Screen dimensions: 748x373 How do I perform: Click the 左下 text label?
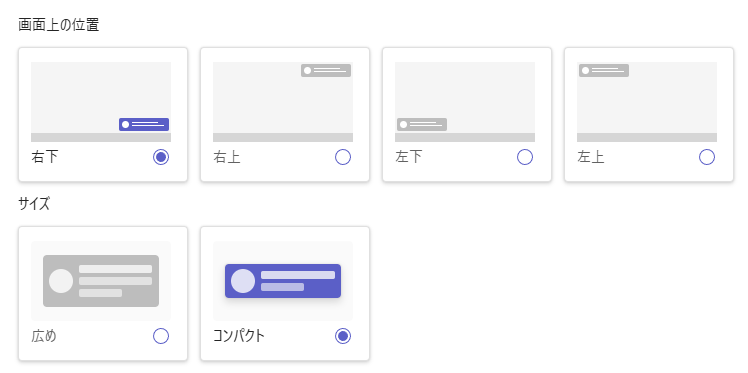(x=409, y=157)
